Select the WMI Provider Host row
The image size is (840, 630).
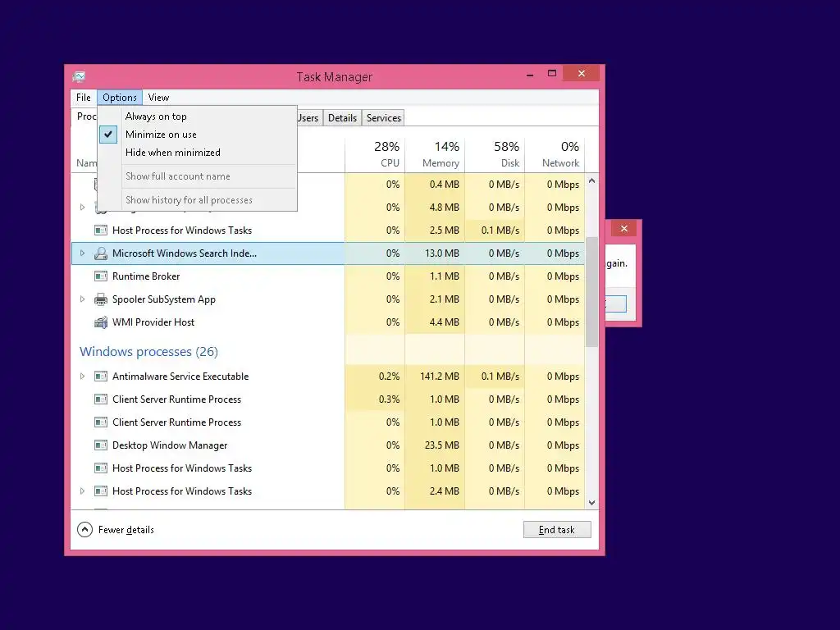click(328, 322)
